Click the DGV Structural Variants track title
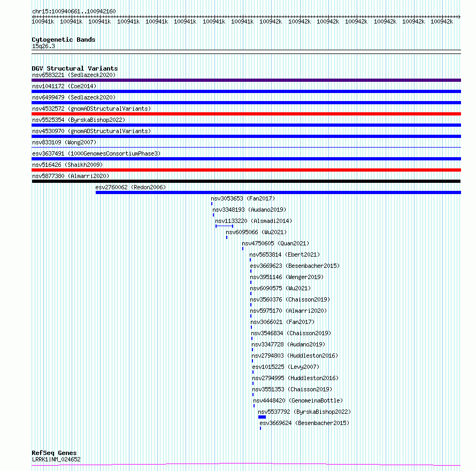 coord(75,68)
